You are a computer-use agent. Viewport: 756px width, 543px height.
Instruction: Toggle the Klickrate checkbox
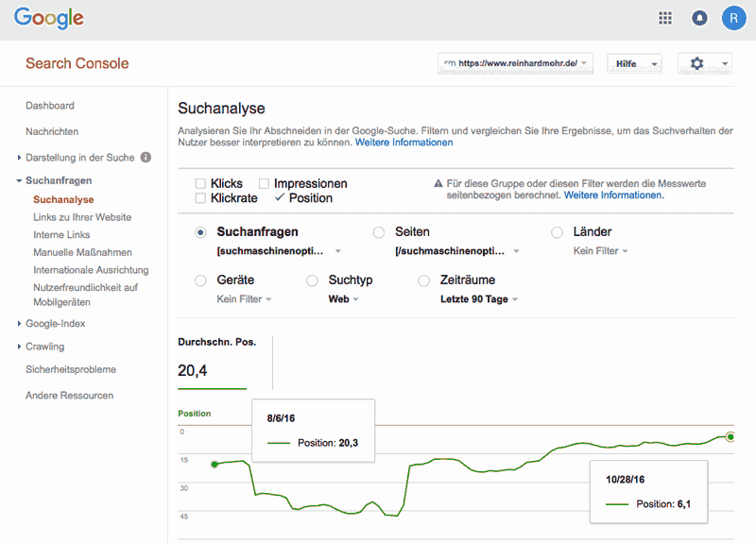point(200,198)
